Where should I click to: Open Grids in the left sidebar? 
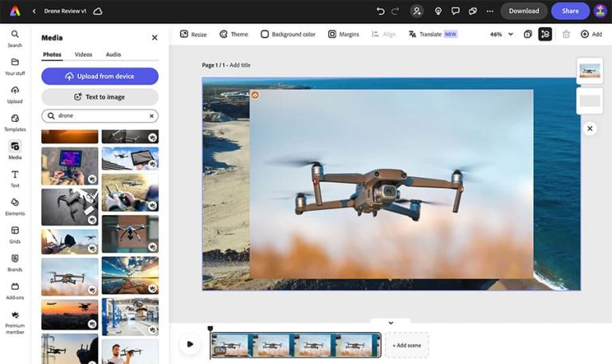click(x=15, y=235)
